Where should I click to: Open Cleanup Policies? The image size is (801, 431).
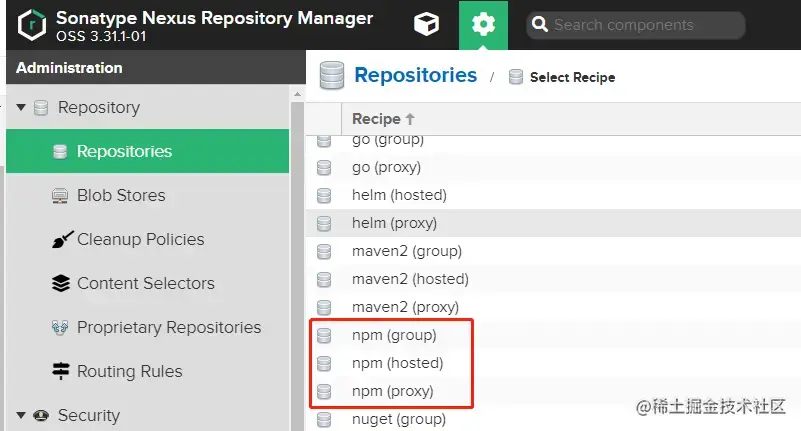tap(140, 240)
